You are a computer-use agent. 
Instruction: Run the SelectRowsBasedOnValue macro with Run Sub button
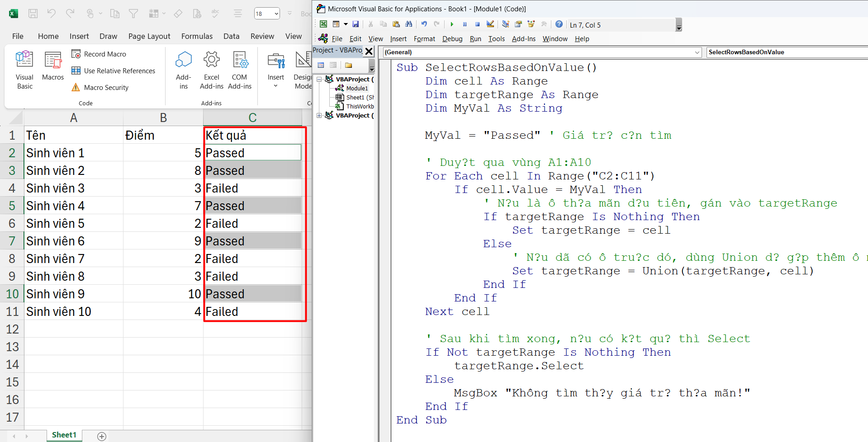point(452,24)
